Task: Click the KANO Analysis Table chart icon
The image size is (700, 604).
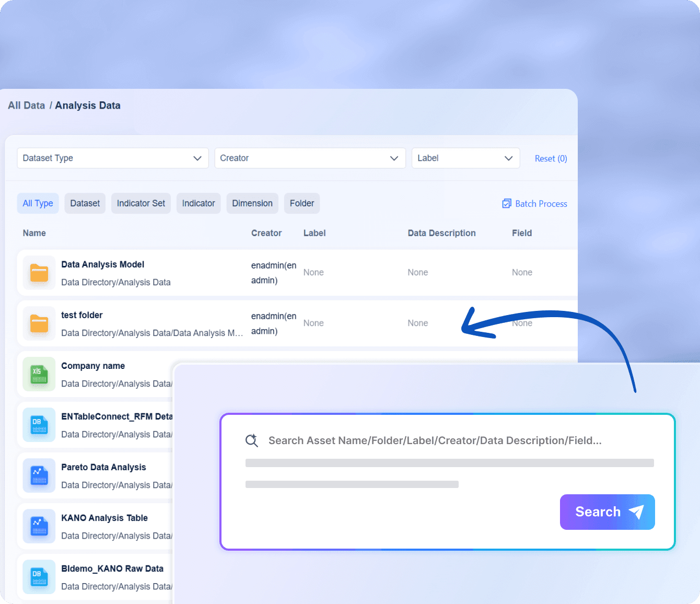Action: click(39, 526)
